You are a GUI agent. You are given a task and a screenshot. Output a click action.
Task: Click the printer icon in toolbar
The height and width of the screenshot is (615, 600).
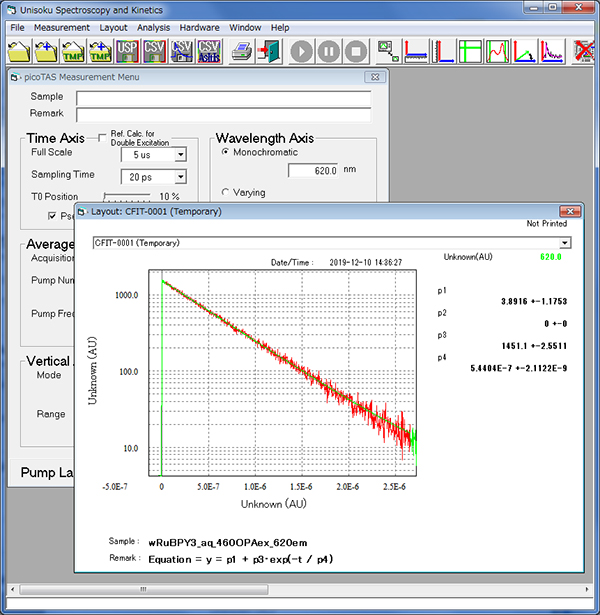coord(240,51)
